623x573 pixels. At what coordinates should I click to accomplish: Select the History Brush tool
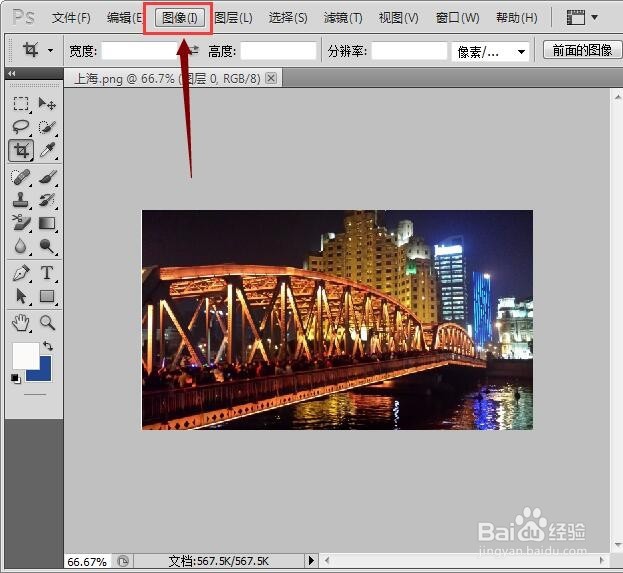pyautogui.click(x=47, y=200)
